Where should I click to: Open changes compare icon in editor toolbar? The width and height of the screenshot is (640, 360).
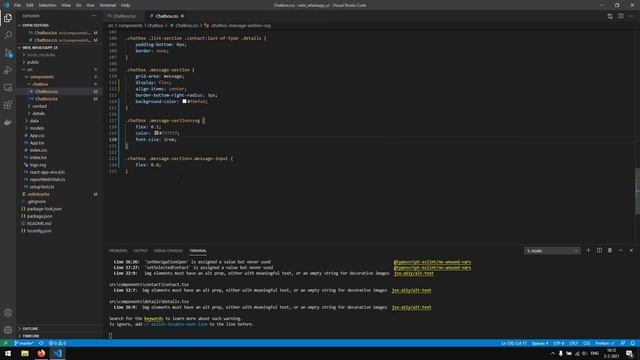click(610, 16)
